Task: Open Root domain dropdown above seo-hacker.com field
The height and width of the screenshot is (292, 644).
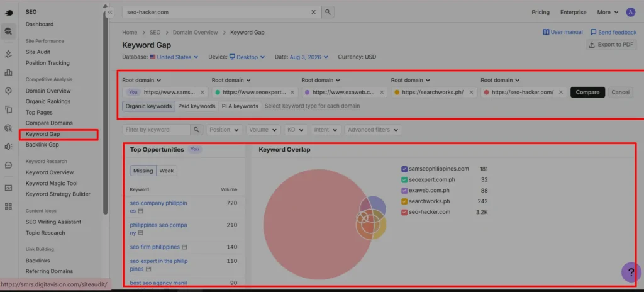Action: (500, 80)
